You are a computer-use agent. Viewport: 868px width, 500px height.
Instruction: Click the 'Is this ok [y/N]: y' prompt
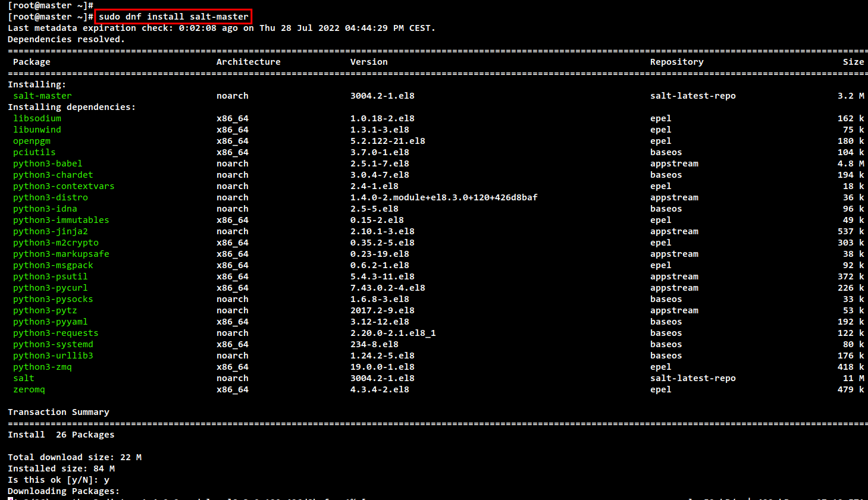(58, 480)
